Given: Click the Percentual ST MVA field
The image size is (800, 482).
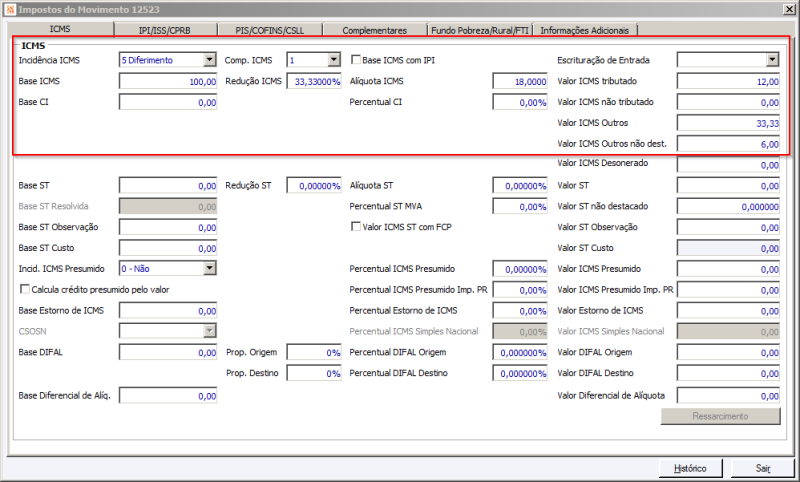Looking at the screenshot, I should point(520,207).
